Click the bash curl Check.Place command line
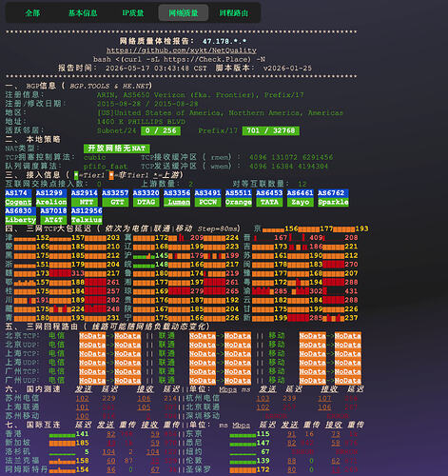Image resolution: width=448 pixels, height=476 pixels. click(179, 59)
